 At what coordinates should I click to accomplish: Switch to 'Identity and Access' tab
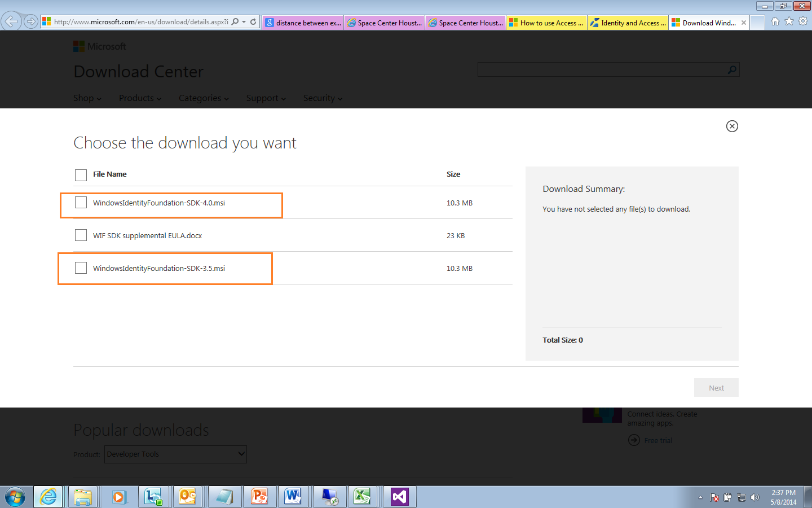click(x=628, y=23)
